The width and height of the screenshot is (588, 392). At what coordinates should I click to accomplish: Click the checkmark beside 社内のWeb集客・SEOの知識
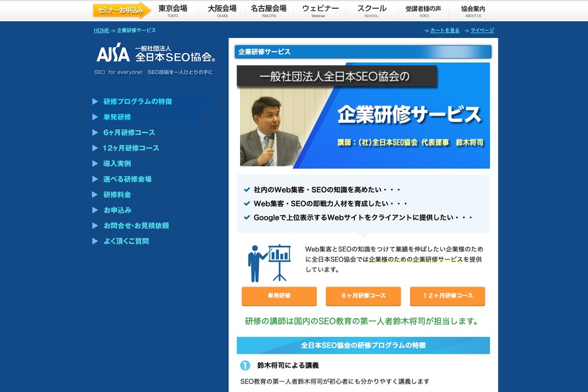pos(247,190)
